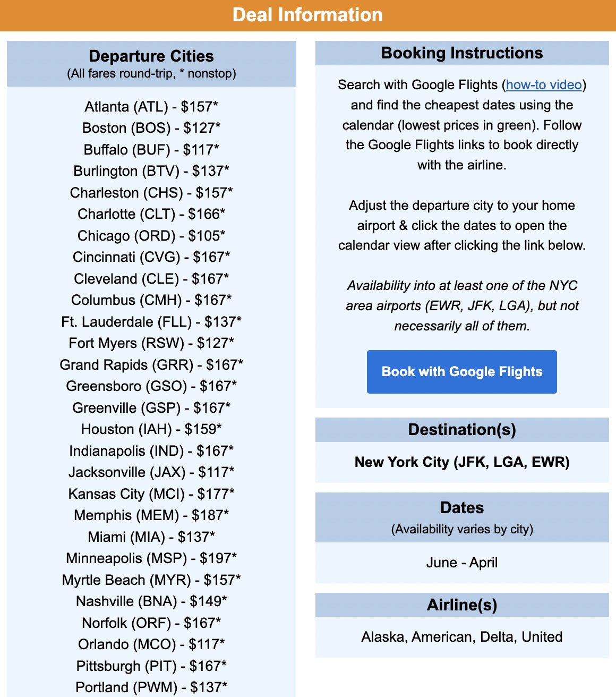Click the Destination(s) section header
This screenshot has width=616, height=697.
point(461,429)
